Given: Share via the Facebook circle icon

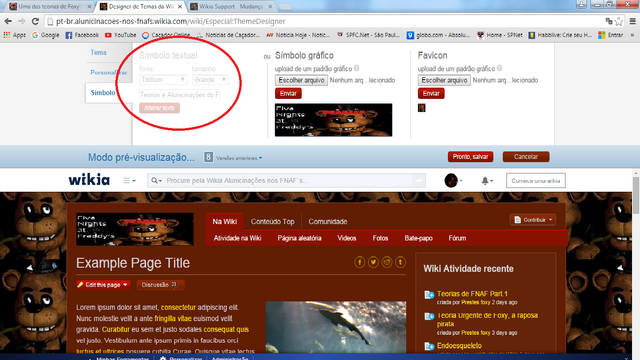Looking at the screenshot, I should tap(360, 262).
